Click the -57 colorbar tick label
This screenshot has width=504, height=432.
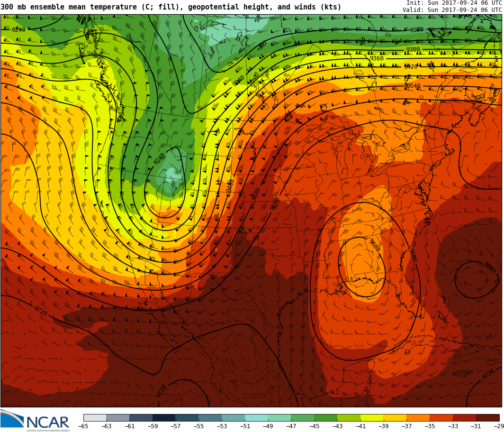tap(176, 426)
